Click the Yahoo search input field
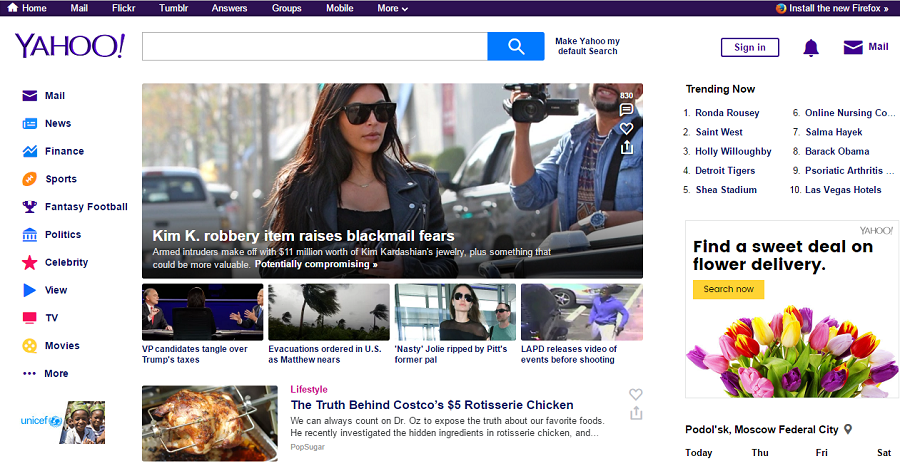This screenshot has height=466, width=900. coord(314,46)
